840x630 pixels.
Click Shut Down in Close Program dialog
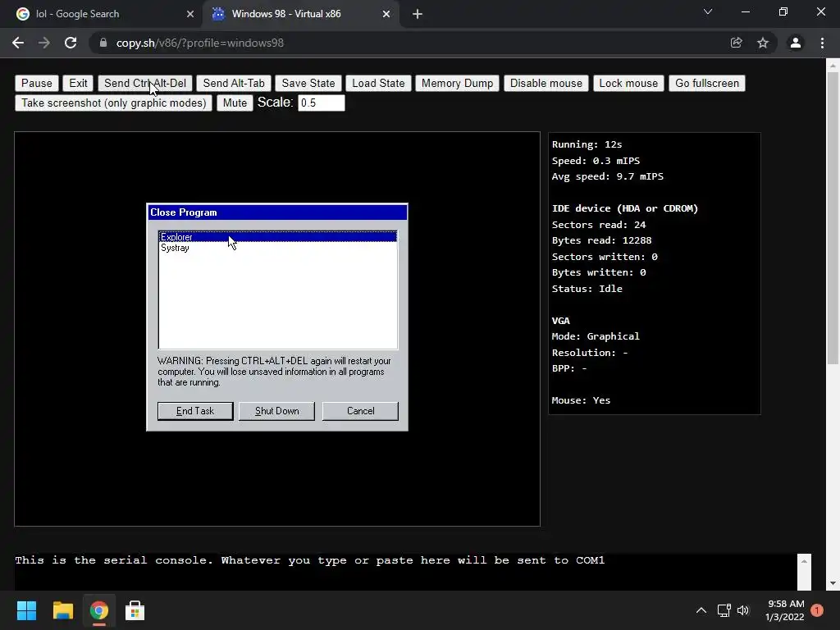tap(277, 411)
